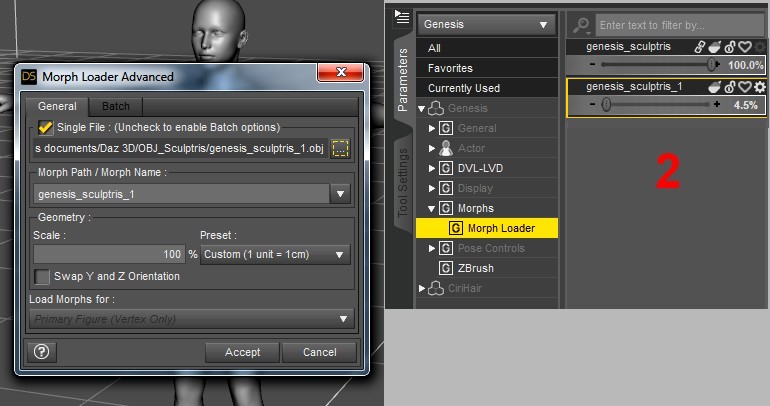Expand the DVL-LVD group arrow

(432, 168)
